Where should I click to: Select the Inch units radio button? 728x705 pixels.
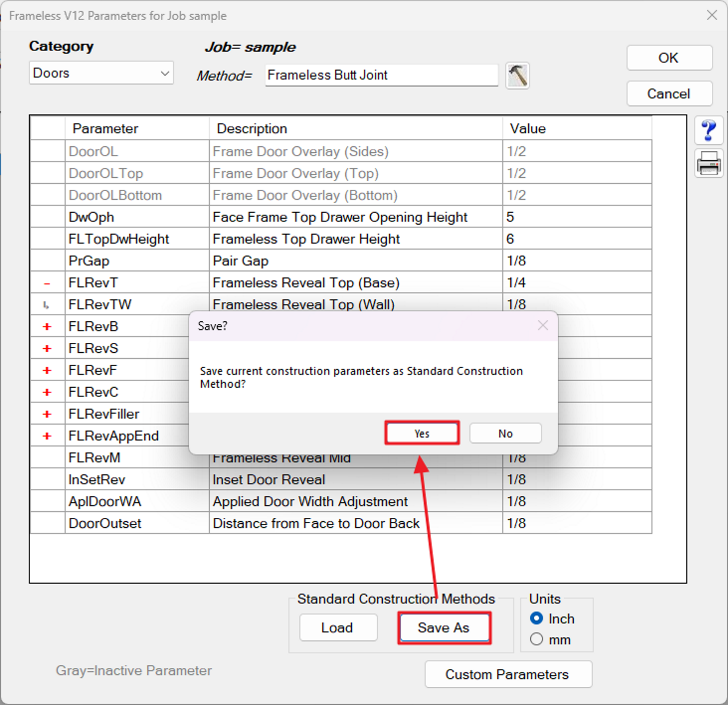pyautogui.click(x=536, y=618)
